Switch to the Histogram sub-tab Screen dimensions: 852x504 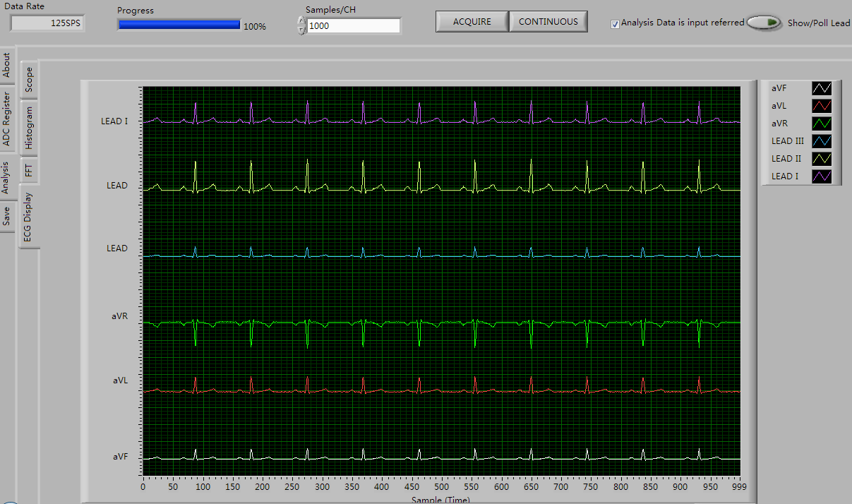pyautogui.click(x=29, y=128)
